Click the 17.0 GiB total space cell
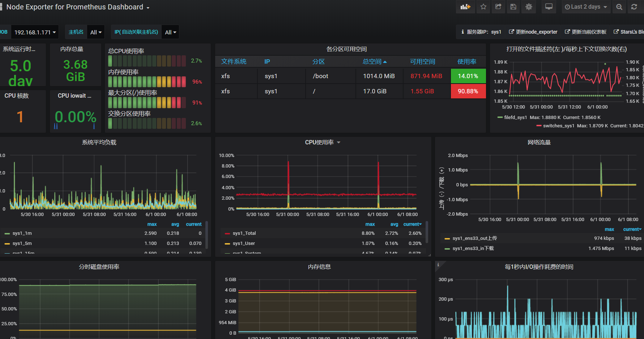Screen dimensions: 644x339 [379, 91]
